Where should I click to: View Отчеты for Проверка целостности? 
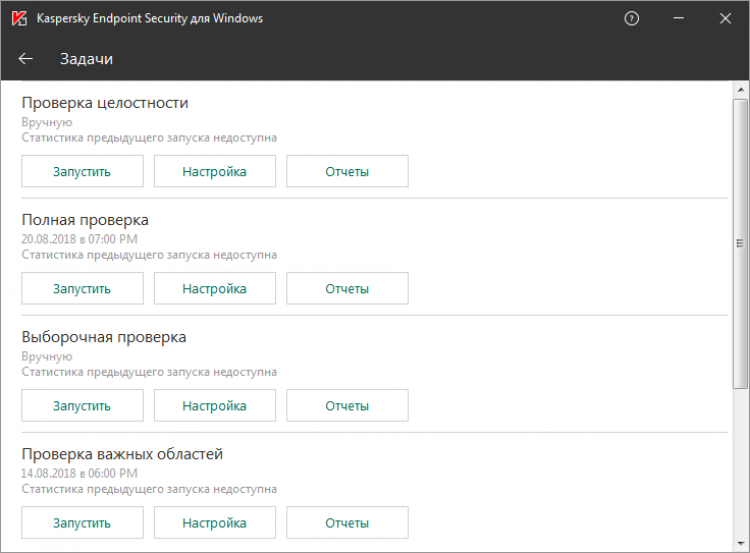coord(347,171)
